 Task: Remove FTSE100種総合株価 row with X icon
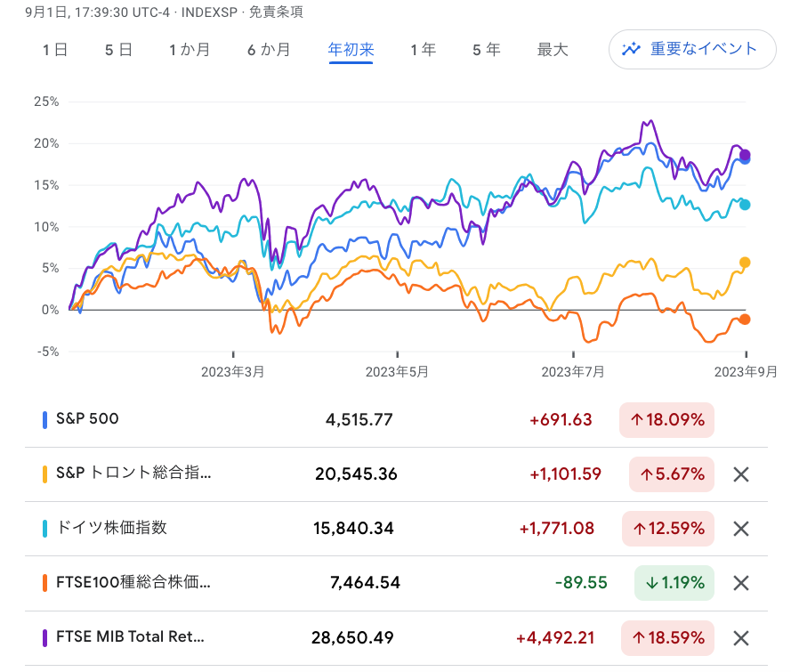740,583
